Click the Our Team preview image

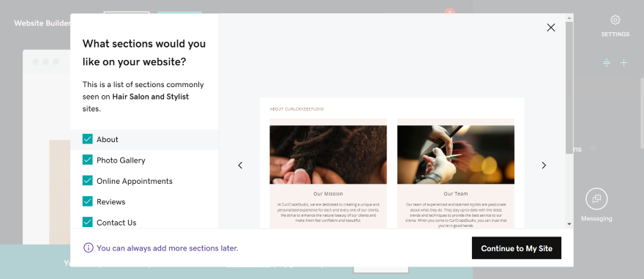tap(455, 155)
